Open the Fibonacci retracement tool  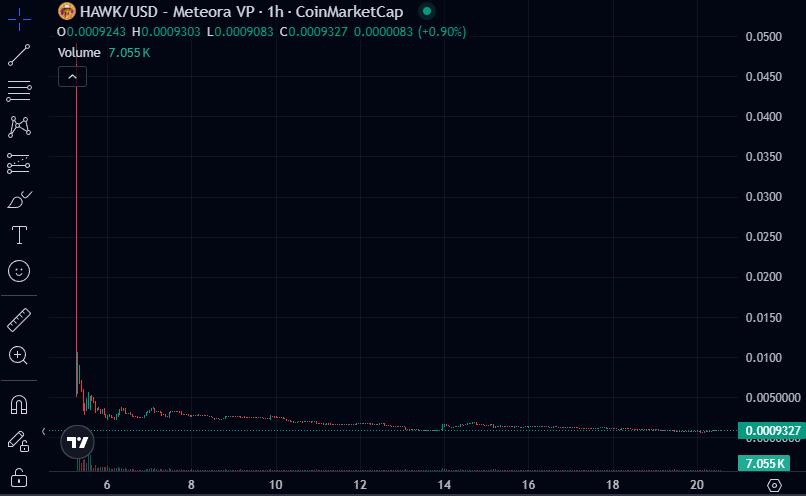point(19,91)
